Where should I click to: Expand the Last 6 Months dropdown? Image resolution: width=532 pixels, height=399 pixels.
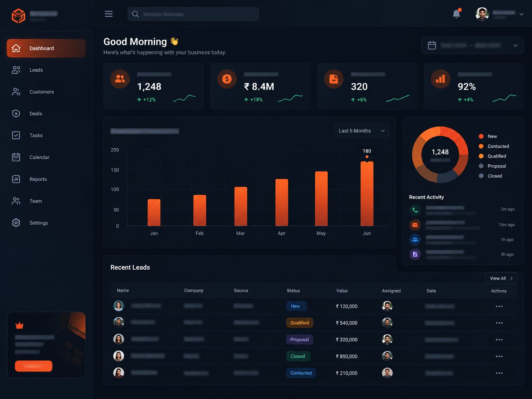[361, 131]
